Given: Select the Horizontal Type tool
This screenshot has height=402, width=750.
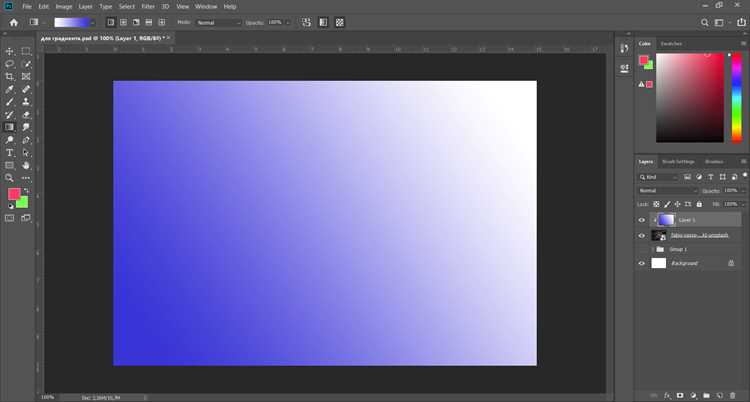Looking at the screenshot, I should point(9,153).
